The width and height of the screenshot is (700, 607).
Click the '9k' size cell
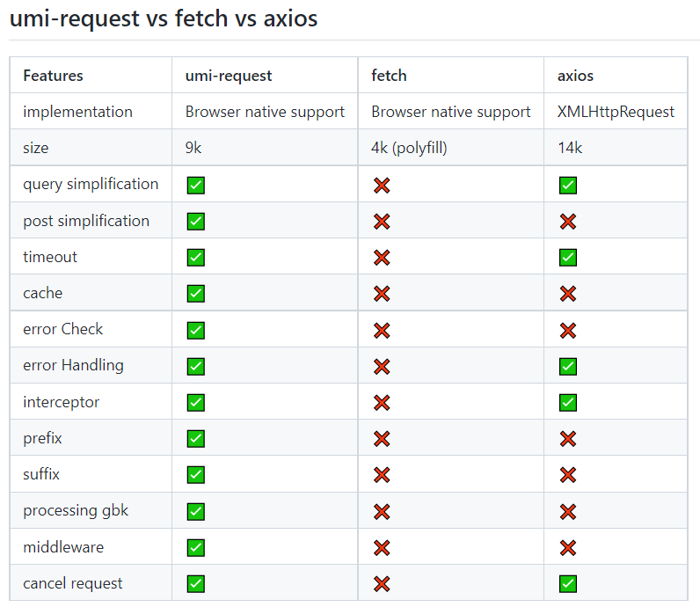coord(193,148)
